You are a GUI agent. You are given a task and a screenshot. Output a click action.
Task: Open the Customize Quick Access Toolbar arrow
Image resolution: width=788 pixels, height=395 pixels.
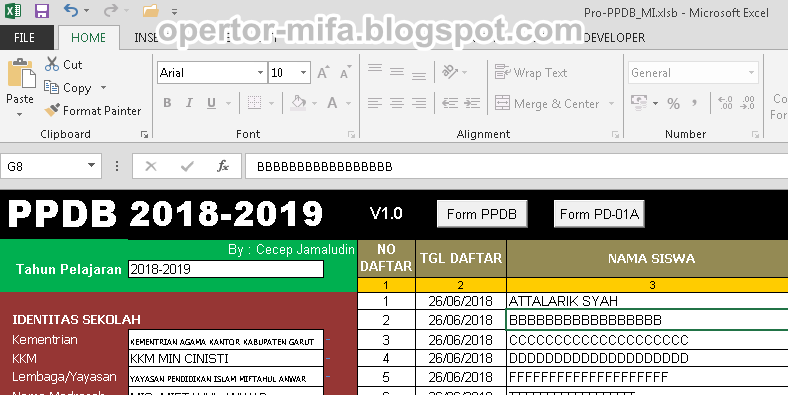[174, 11]
